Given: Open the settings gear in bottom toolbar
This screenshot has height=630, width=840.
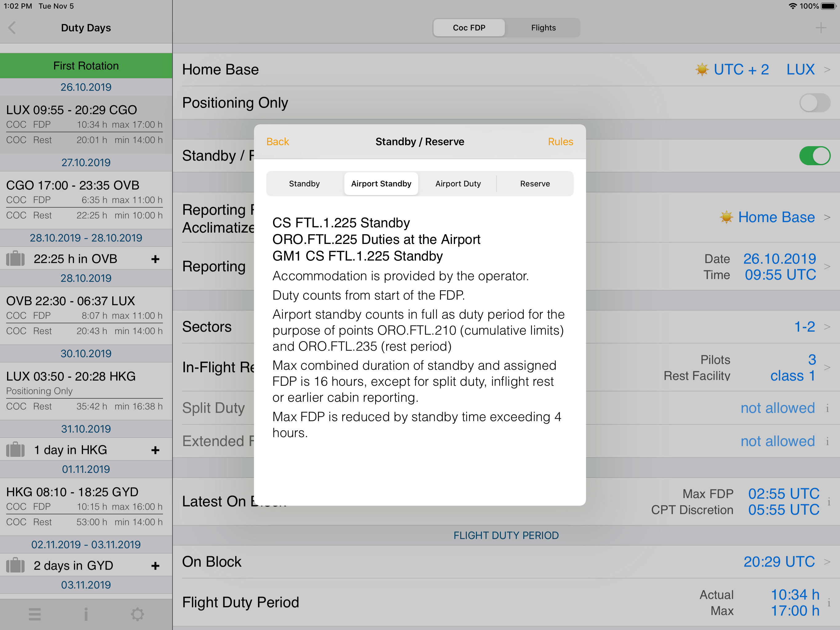Looking at the screenshot, I should point(137,614).
